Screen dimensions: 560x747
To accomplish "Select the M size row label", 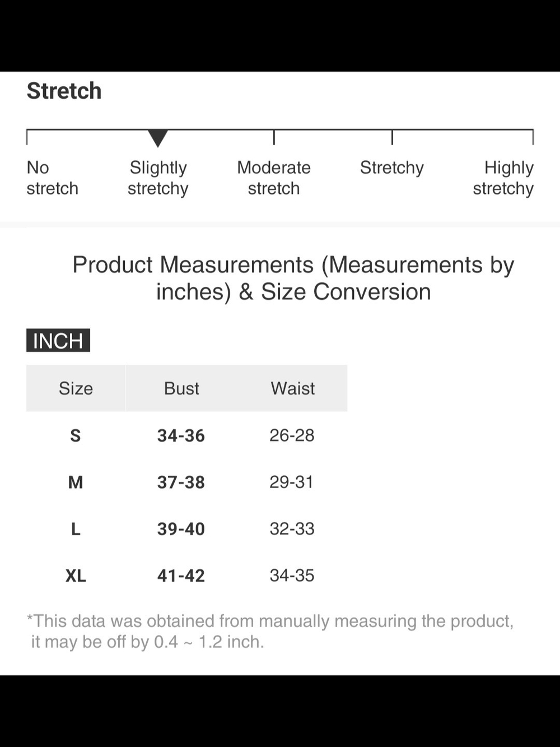I will pos(76,482).
